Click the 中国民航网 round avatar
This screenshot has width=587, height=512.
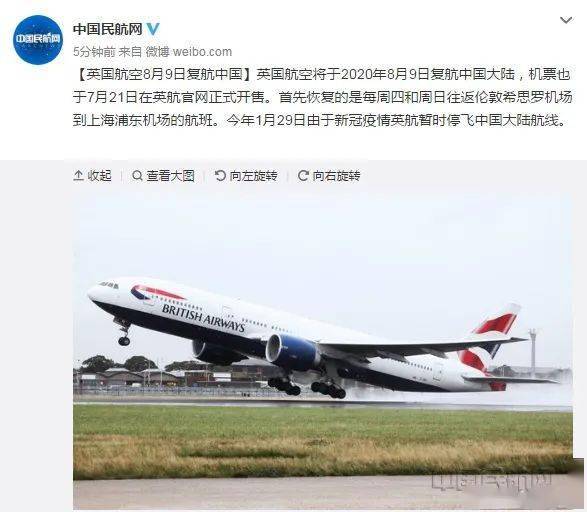[x=38, y=39]
